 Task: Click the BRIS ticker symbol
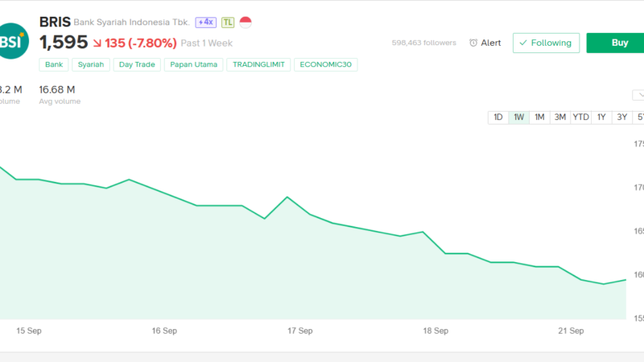[x=55, y=22]
